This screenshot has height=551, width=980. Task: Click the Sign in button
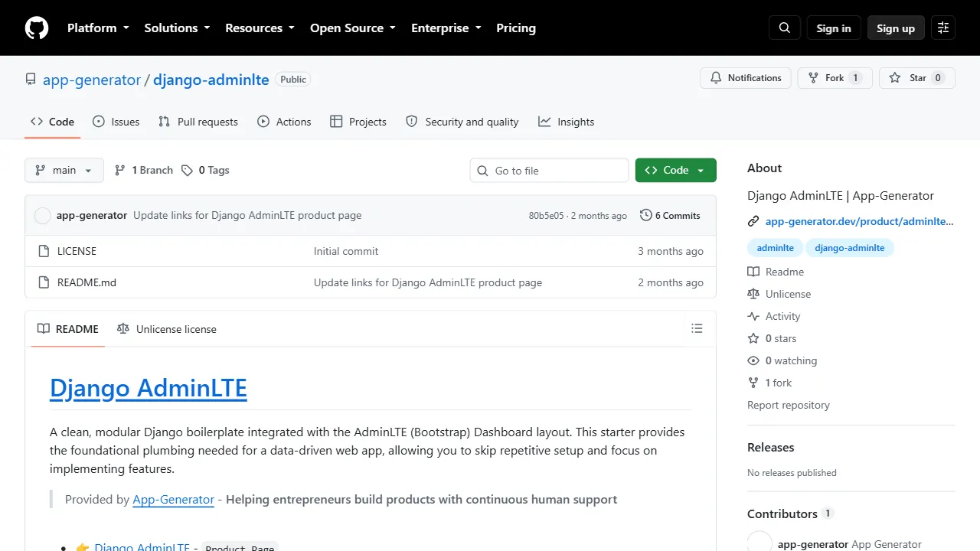(x=834, y=28)
